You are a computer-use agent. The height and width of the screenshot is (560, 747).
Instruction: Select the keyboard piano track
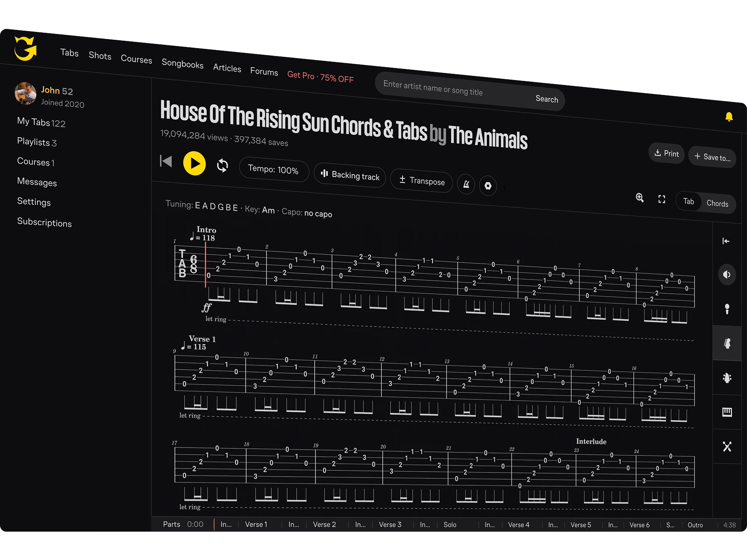tap(727, 412)
